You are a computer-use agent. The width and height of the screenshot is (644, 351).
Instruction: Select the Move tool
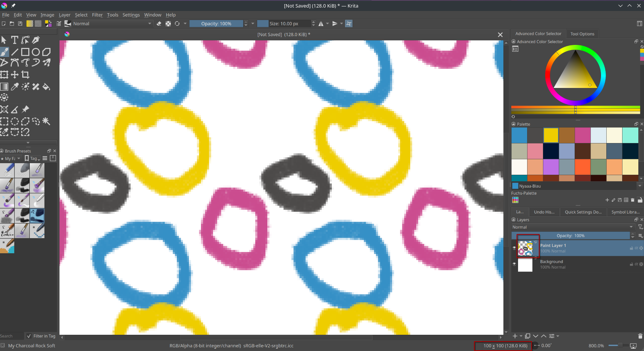pyautogui.click(x=15, y=75)
